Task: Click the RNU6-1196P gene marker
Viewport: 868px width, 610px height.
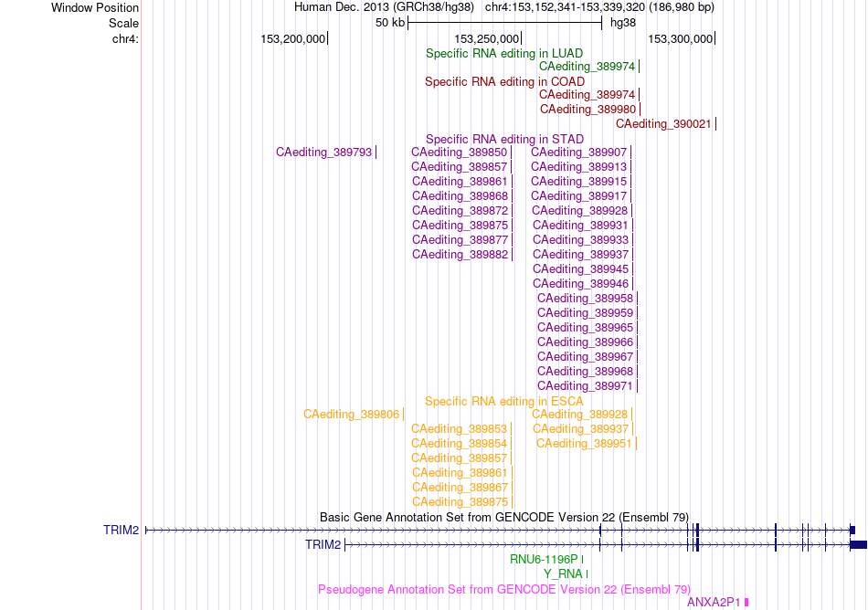Action: click(582, 560)
